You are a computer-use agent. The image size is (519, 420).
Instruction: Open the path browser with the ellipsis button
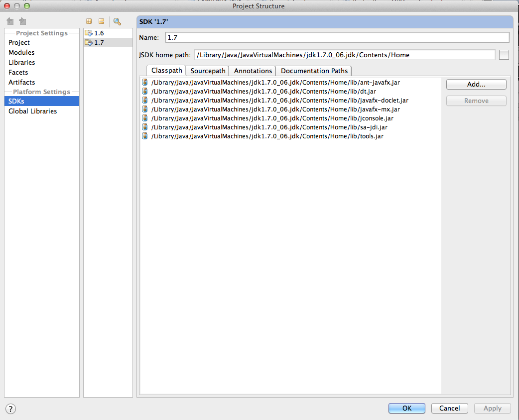(504, 55)
